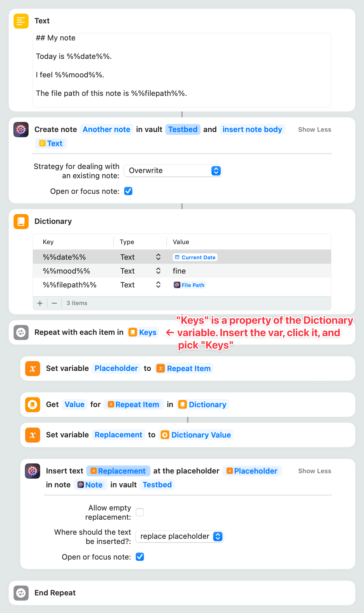
Task: Select the %%filepath%% dictionary row
Action: [70, 285]
